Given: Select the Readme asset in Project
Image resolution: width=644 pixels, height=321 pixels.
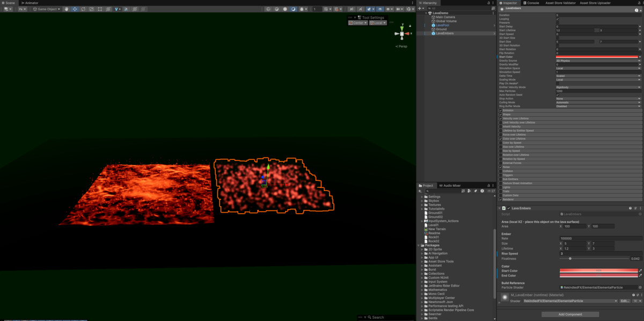Looking at the screenshot, I should coord(434,233).
